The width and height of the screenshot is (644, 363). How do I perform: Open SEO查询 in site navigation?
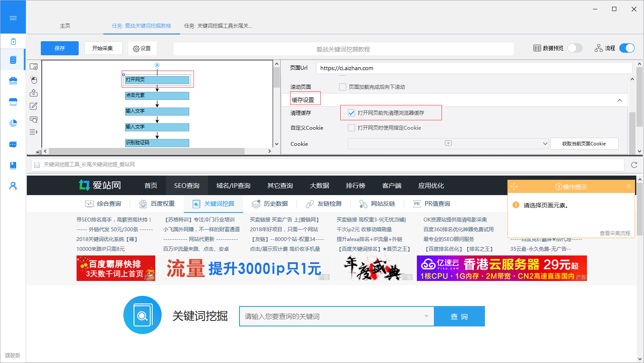tap(187, 186)
